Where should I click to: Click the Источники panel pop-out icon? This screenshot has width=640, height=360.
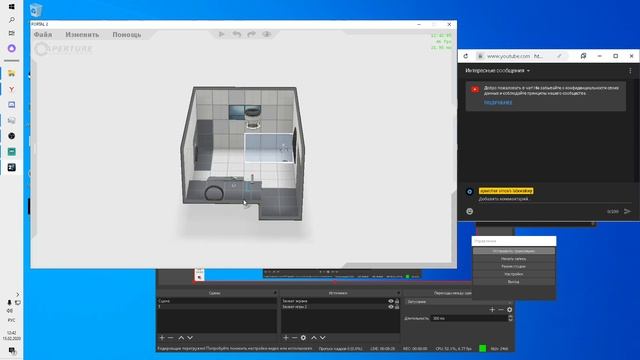coord(398,293)
